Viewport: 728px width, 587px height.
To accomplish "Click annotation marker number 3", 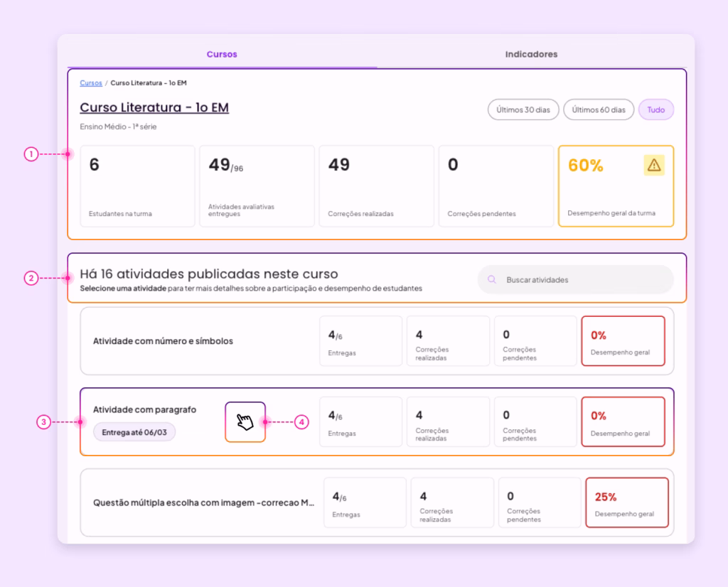I will pos(43,422).
